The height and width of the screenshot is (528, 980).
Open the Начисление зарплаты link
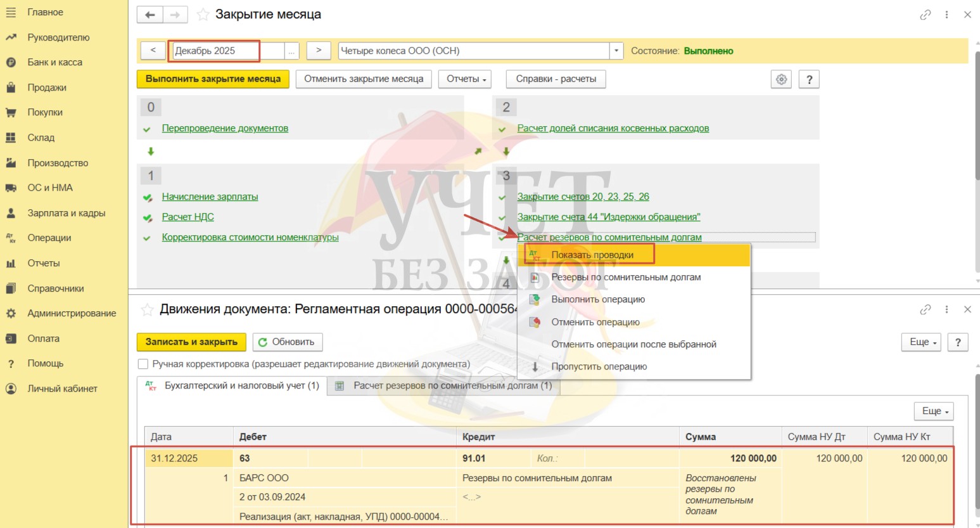210,196
